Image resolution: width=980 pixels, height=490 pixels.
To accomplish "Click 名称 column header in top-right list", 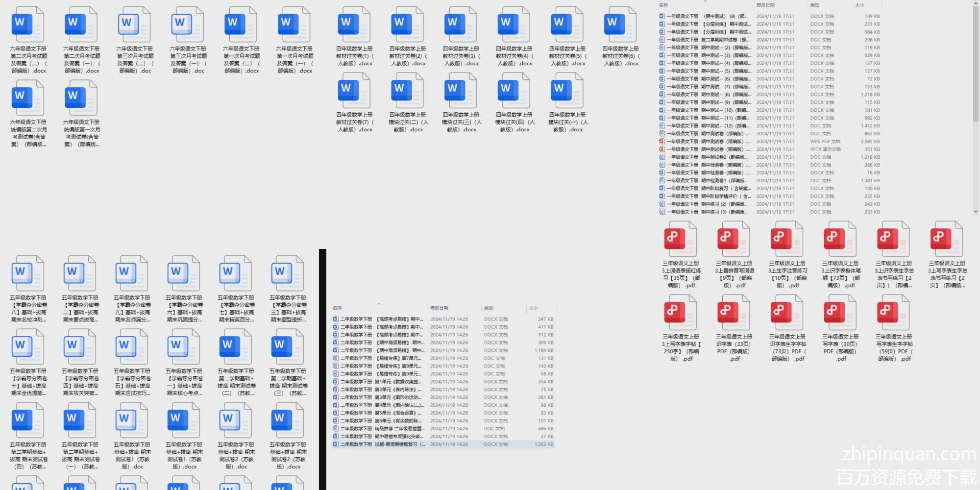I will (x=663, y=5).
